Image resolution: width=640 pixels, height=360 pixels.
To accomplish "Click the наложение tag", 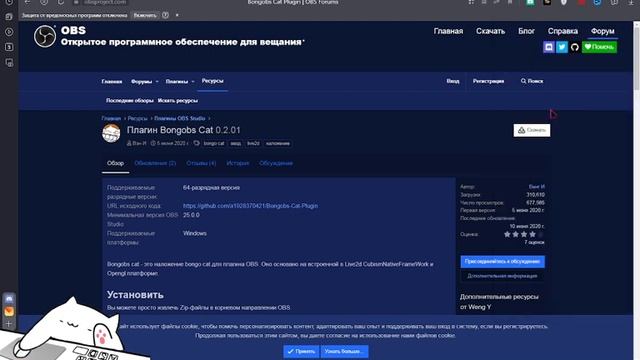I will tap(278, 144).
